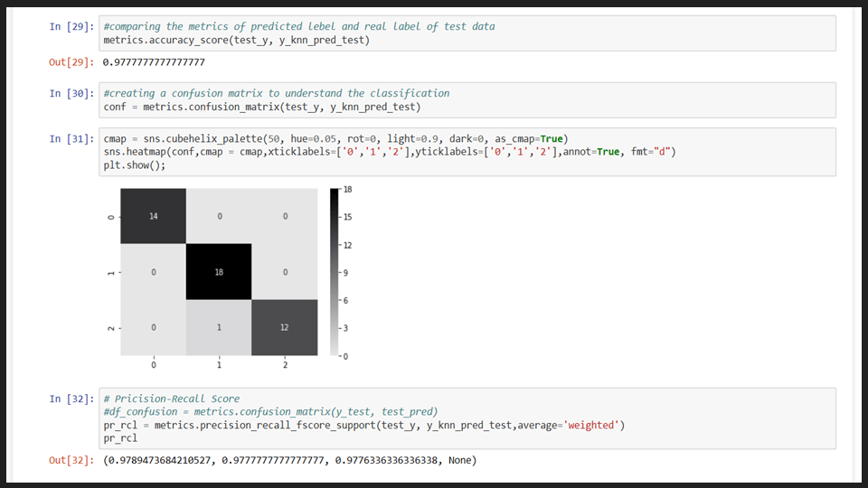Click colorbar tick label 15
This screenshot has width=868, height=488.
347,217
